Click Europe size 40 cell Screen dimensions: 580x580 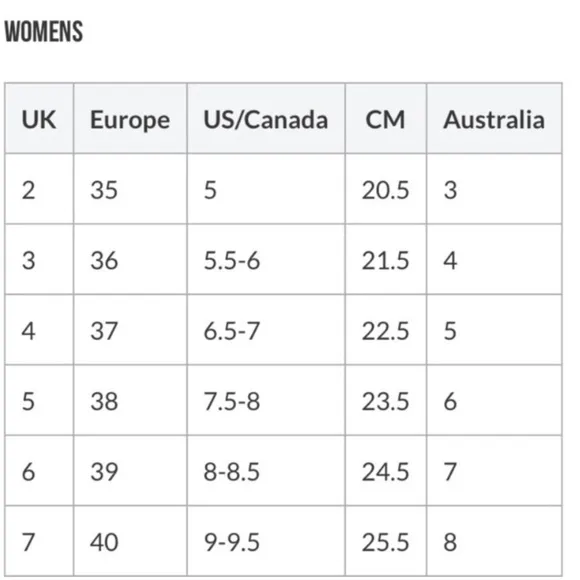(130, 541)
